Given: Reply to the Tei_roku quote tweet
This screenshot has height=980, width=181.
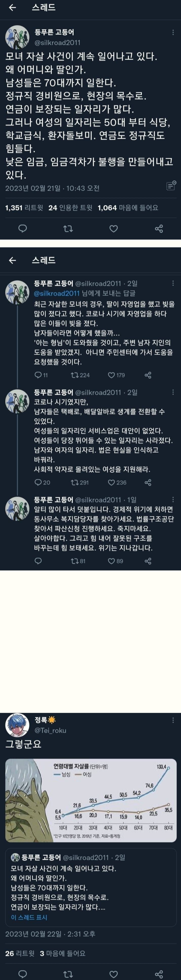Looking at the screenshot, I should pos(23,971).
